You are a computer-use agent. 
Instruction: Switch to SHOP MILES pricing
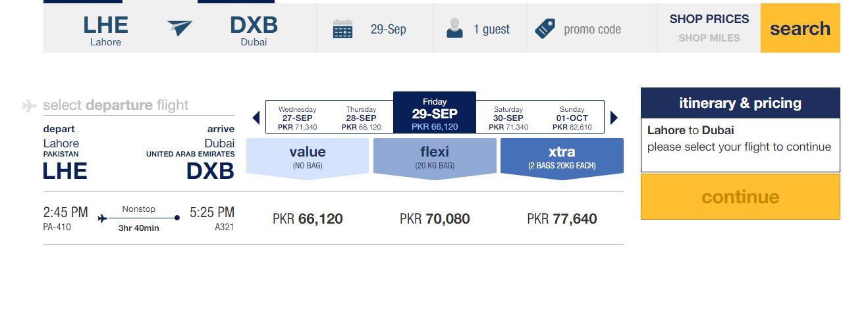pyautogui.click(x=709, y=38)
